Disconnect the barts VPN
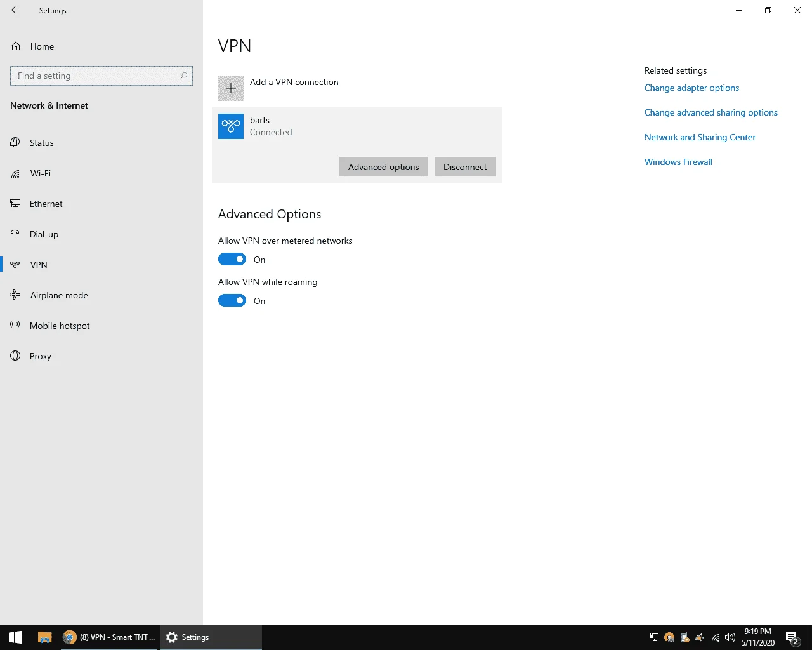Viewport: 812px width, 650px height. coord(465,167)
